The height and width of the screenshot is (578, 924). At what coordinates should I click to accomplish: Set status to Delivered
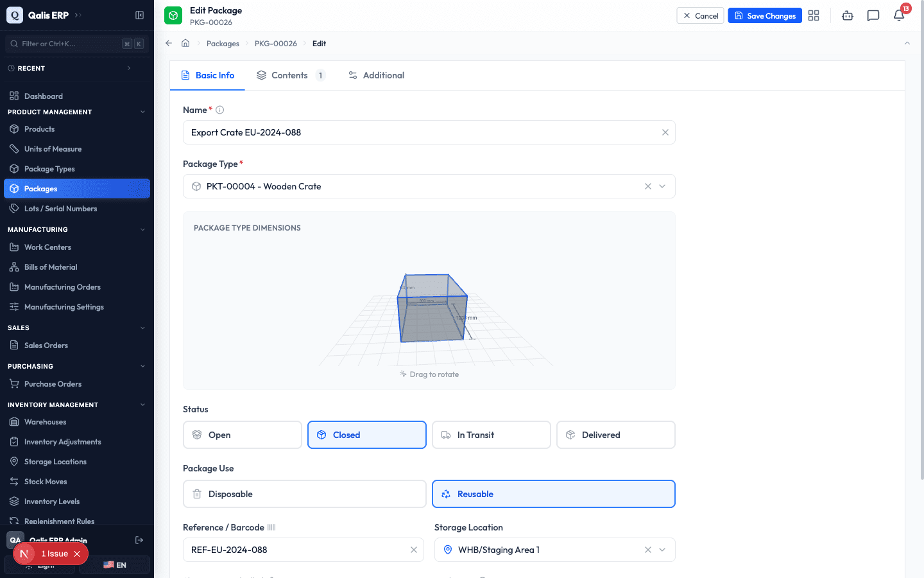tap(616, 435)
